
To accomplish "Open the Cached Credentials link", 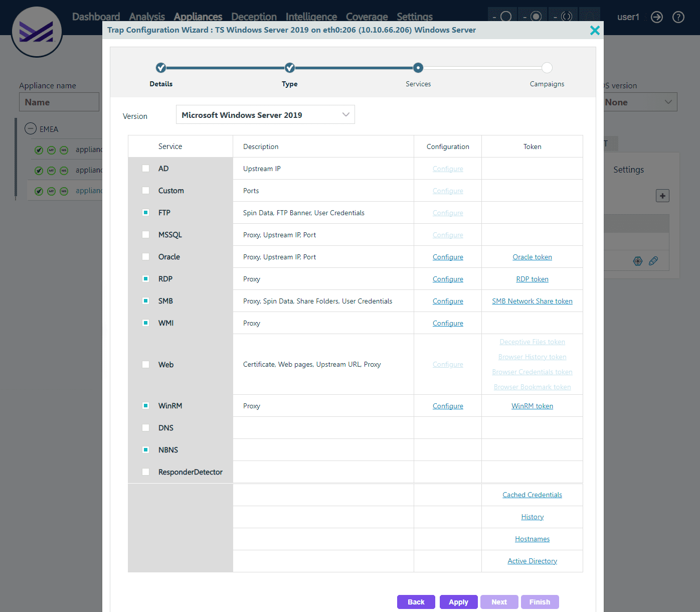I will [532, 495].
